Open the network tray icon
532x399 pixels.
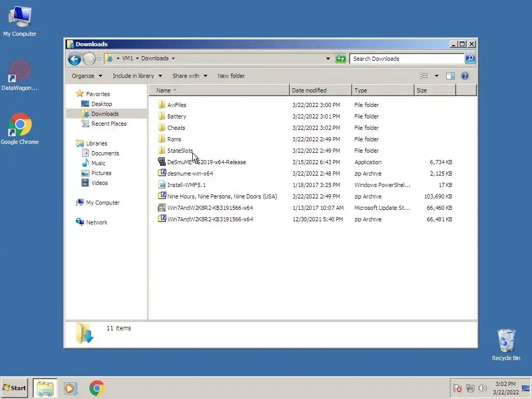470,388
